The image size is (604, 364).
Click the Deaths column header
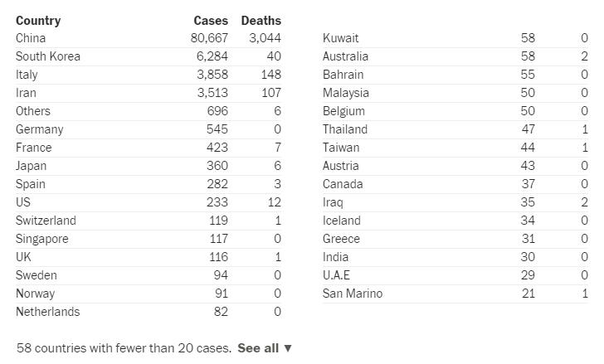point(261,20)
